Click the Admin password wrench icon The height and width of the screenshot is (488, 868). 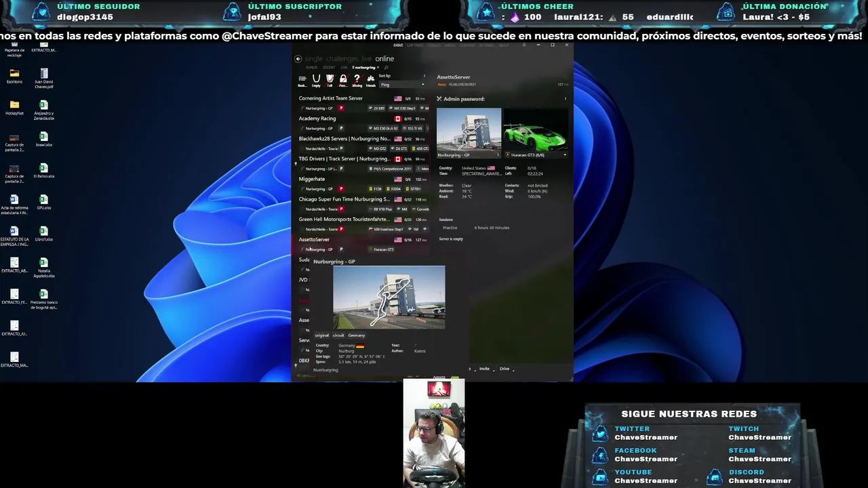pos(439,99)
